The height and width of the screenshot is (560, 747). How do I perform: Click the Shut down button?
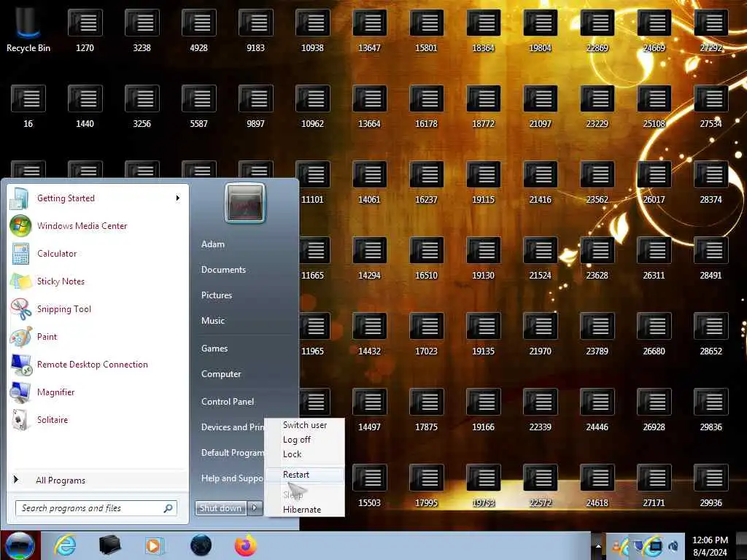point(220,508)
